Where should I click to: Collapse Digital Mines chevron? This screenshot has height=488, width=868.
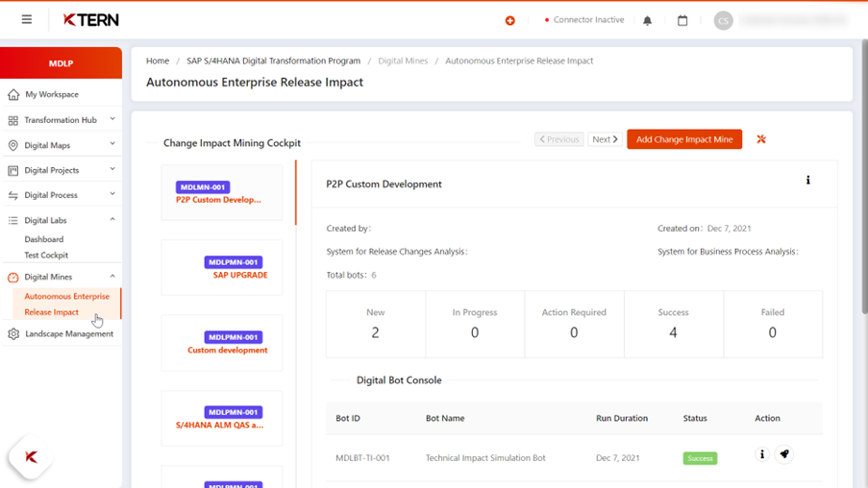click(112, 276)
